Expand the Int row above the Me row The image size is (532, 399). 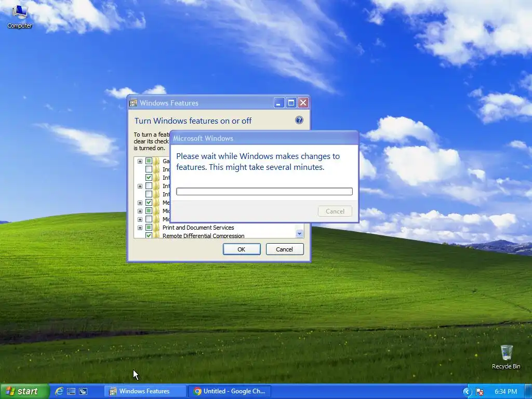pyautogui.click(x=140, y=187)
